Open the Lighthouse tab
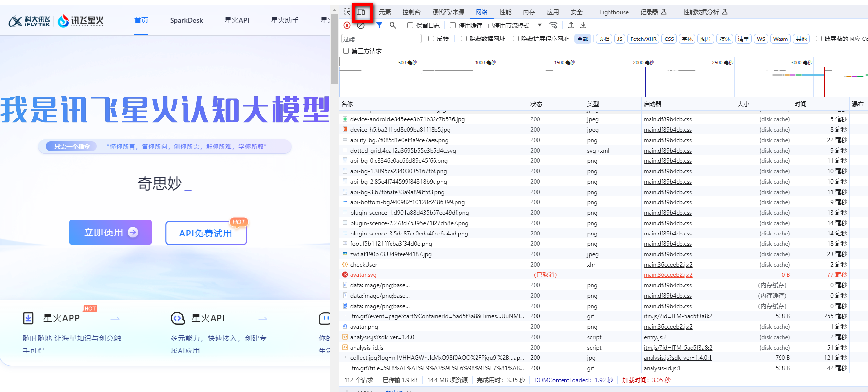 pyautogui.click(x=614, y=12)
